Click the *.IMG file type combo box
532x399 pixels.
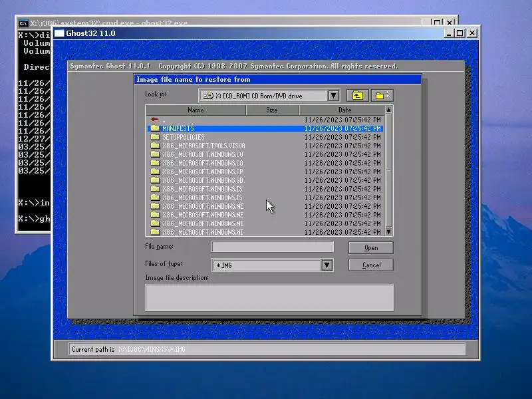[273, 265]
